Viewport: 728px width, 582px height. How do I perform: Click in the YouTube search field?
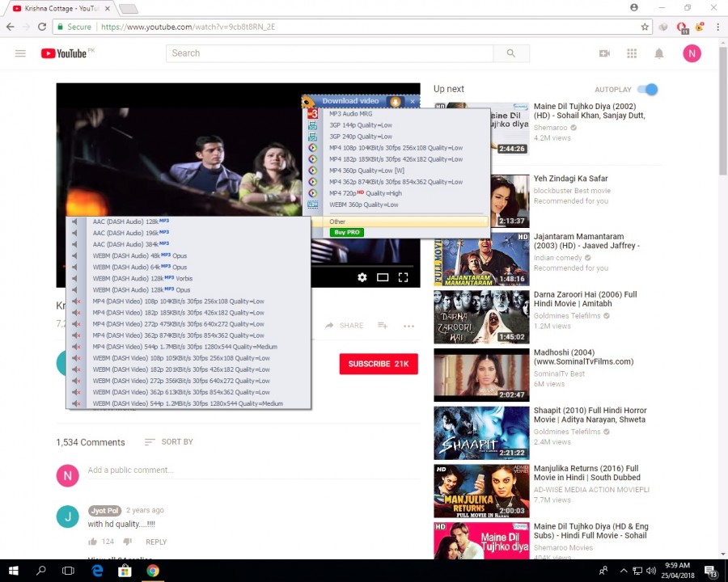pyautogui.click(x=330, y=53)
